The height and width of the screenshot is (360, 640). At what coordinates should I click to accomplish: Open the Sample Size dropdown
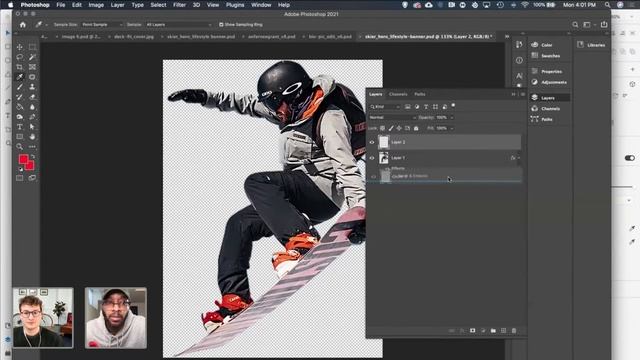(x=102, y=24)
